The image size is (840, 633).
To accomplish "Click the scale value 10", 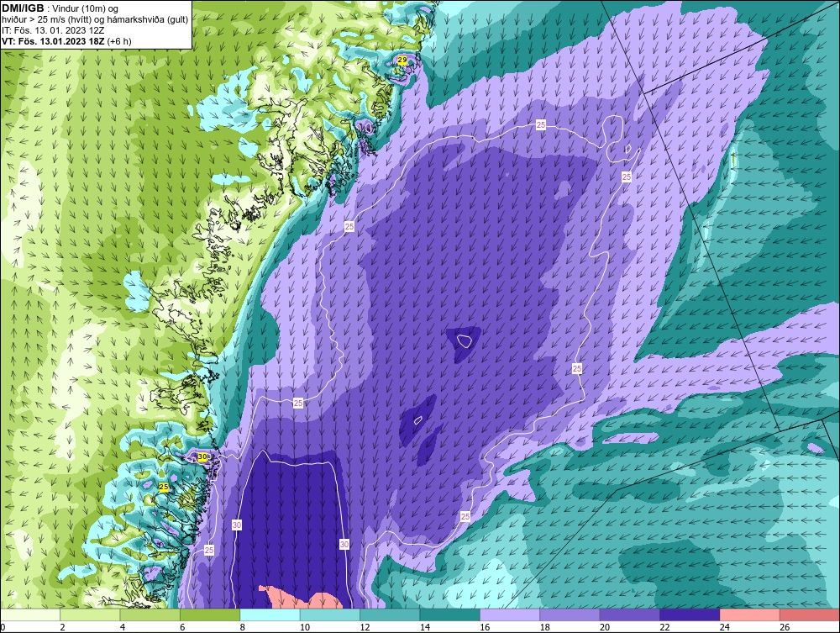I will pos(305,627).
